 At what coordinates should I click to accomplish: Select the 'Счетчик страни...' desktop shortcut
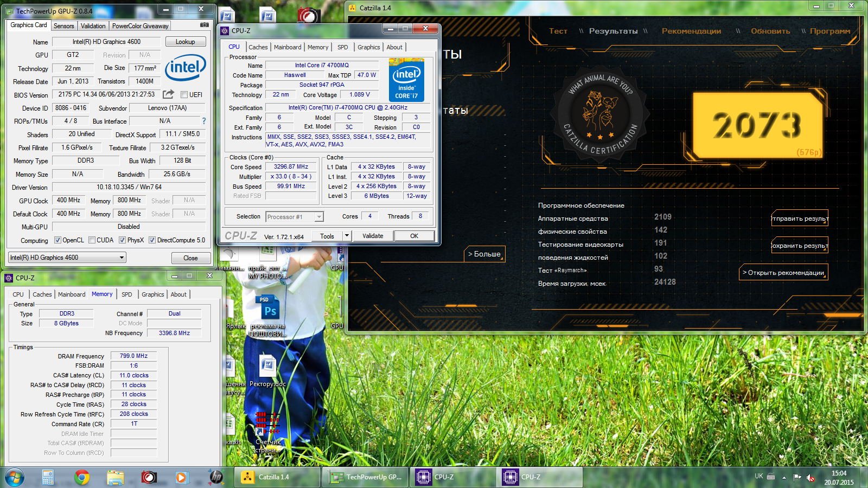coord(267,432)
